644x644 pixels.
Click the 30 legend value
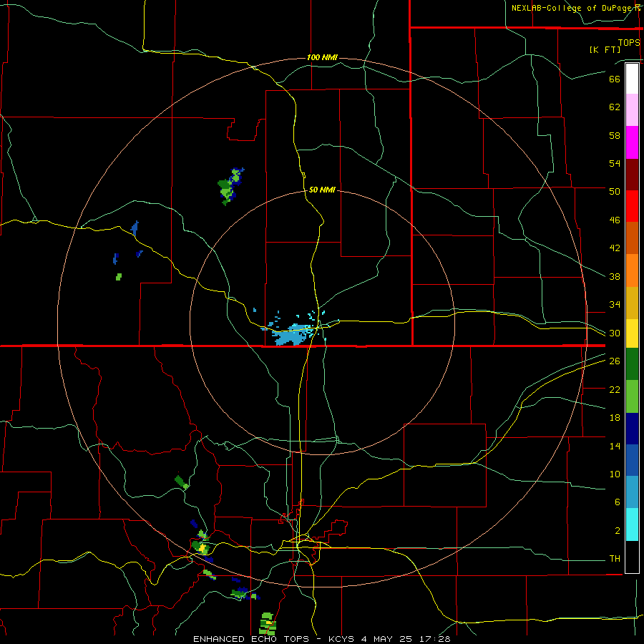615,333
